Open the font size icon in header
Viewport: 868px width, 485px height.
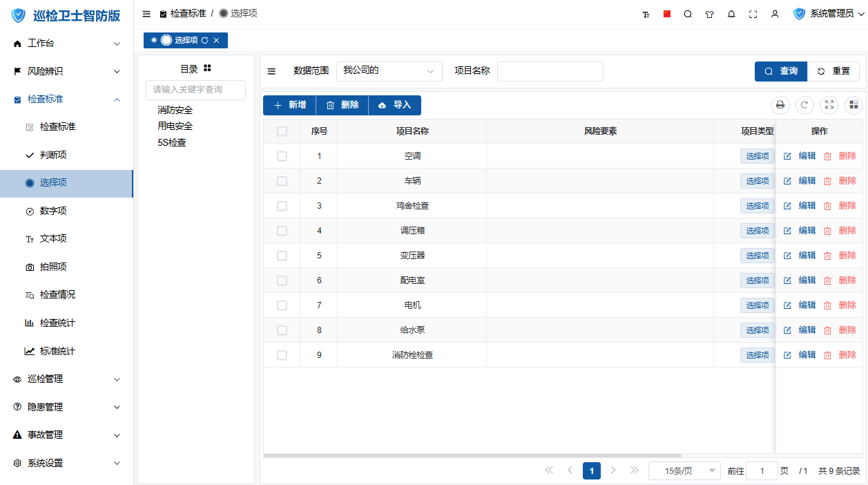[x=646, y=14]
